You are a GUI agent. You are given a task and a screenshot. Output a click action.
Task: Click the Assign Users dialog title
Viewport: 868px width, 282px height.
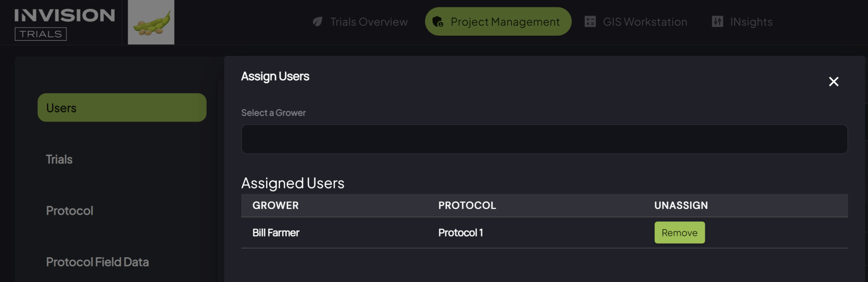point(275,77)
